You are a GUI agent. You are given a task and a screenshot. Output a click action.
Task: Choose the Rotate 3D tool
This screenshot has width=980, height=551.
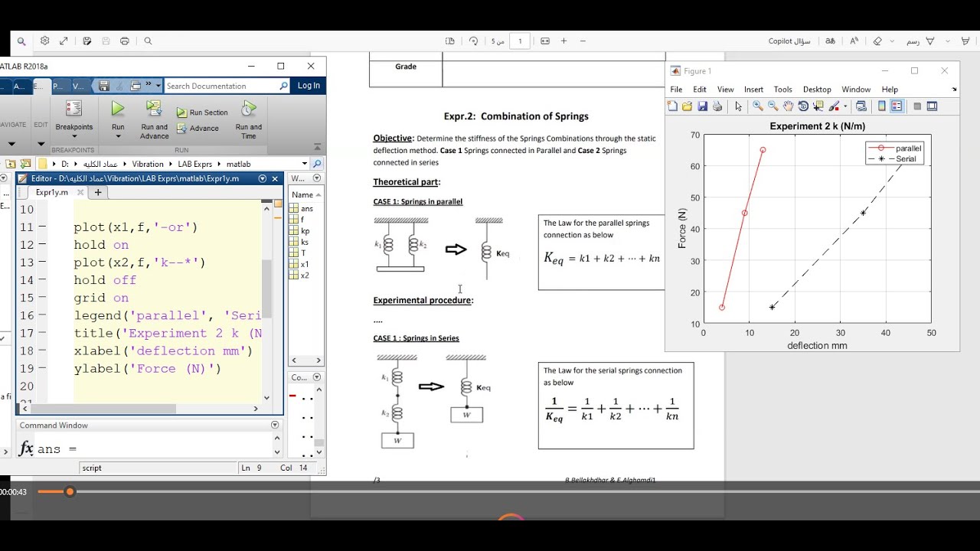point(803,106)
